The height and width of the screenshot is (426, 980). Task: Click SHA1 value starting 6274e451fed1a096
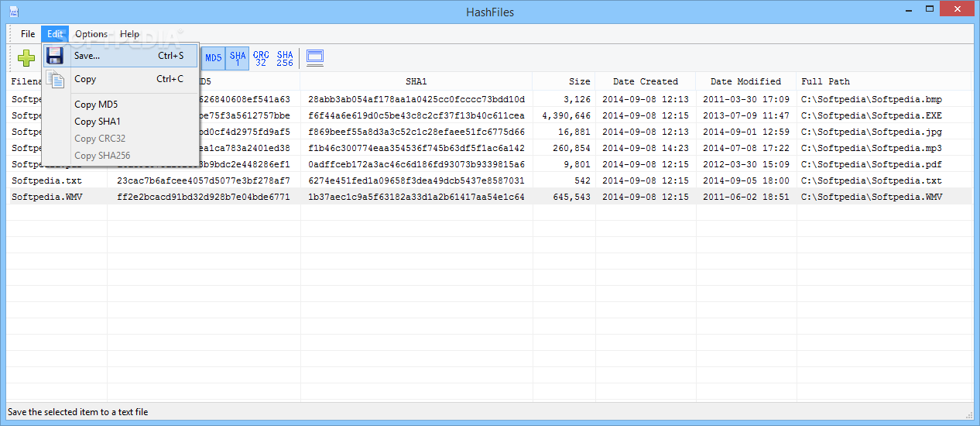(x=416, y=180)
